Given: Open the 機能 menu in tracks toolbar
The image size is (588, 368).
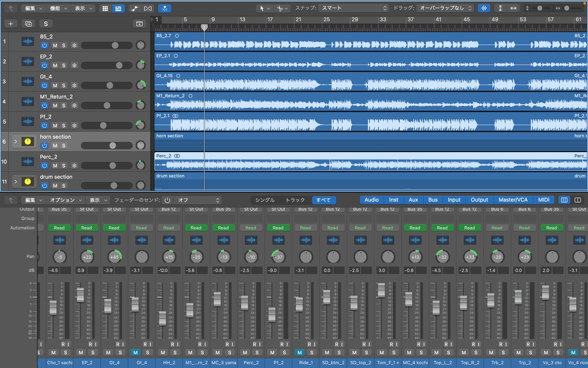Looking at the screenshot, I should pyautogui.click(x=58, y=8).
